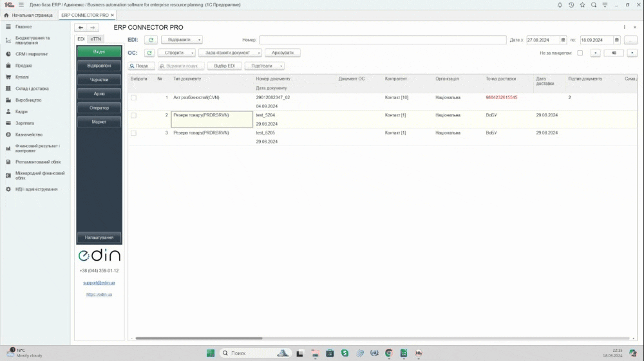Click the home icon on Начальная страница
This screenshot has height=361, width=644.
coord(6,15)
